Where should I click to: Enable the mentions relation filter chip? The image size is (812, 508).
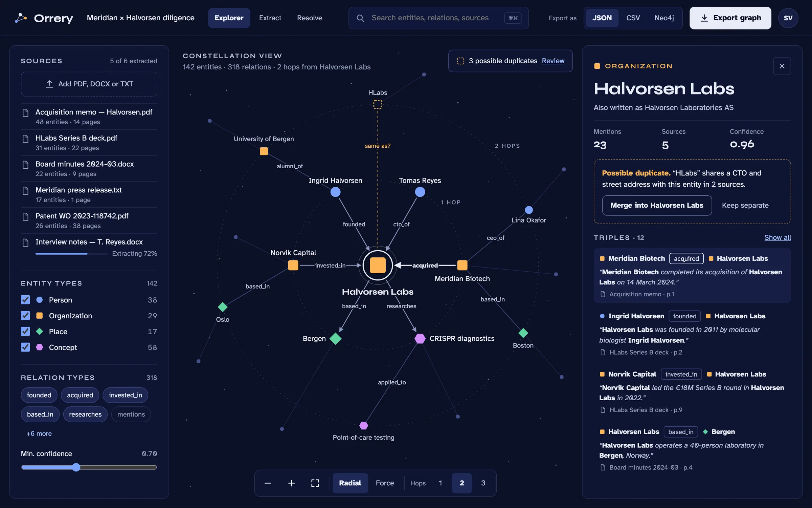131,414
